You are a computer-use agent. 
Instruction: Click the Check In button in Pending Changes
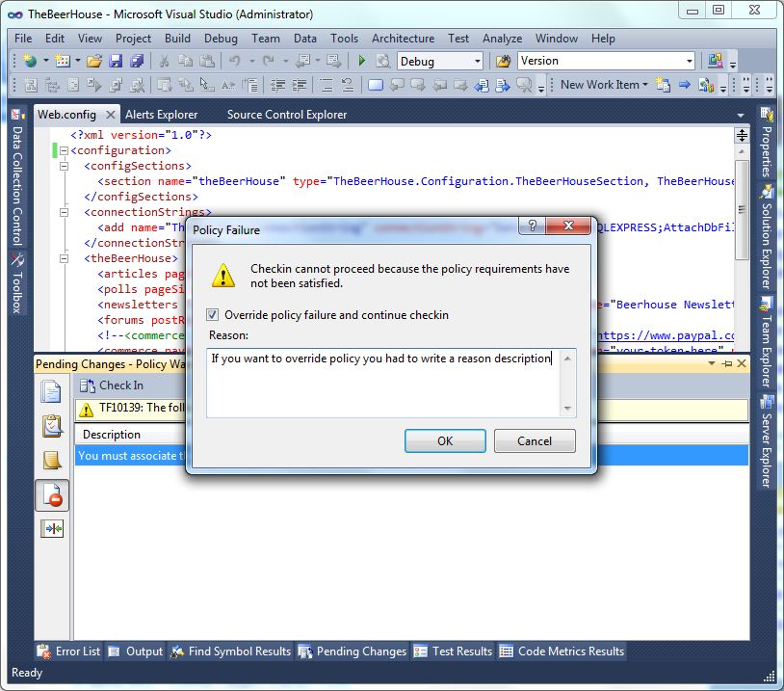tap(112, 385)
